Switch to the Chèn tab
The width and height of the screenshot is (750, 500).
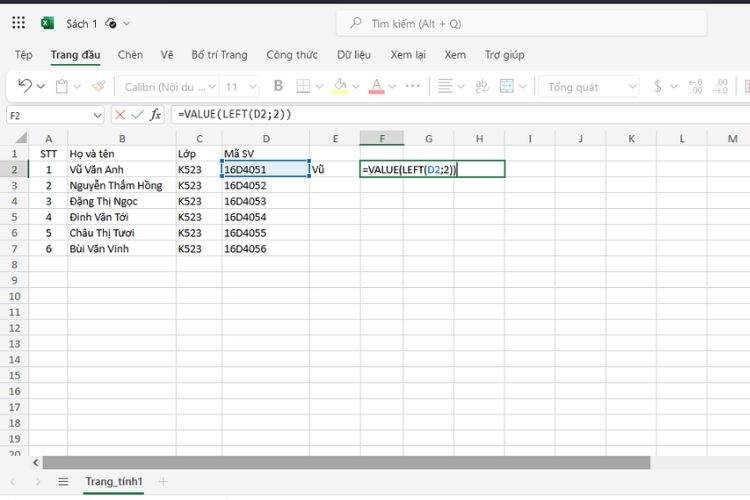click(130, 55)
